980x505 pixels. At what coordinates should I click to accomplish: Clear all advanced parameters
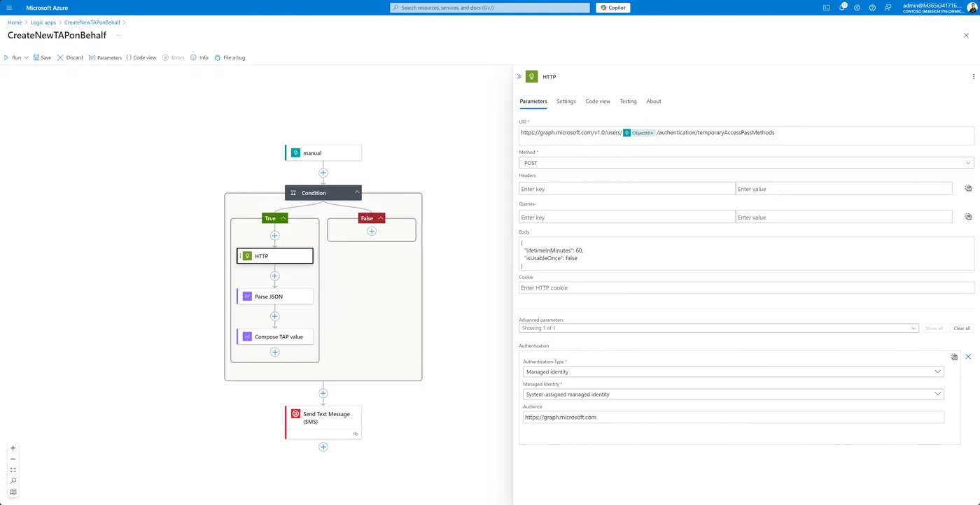pyautogui.click(x=962, y=328)
